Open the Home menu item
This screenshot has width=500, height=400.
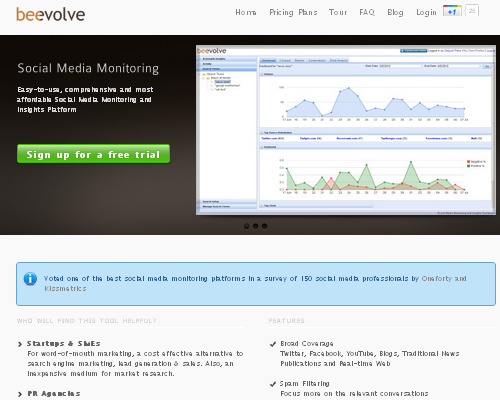click(246, 12)
